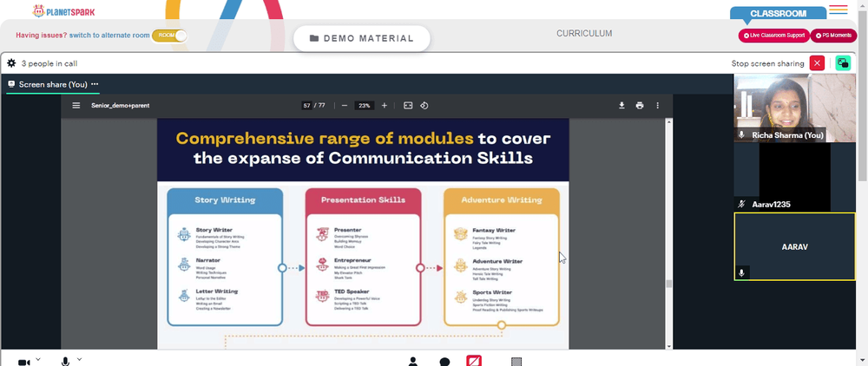868x366 pixels.
Task: Click the Senior_demo+parent file title
Action: [120, 106]
